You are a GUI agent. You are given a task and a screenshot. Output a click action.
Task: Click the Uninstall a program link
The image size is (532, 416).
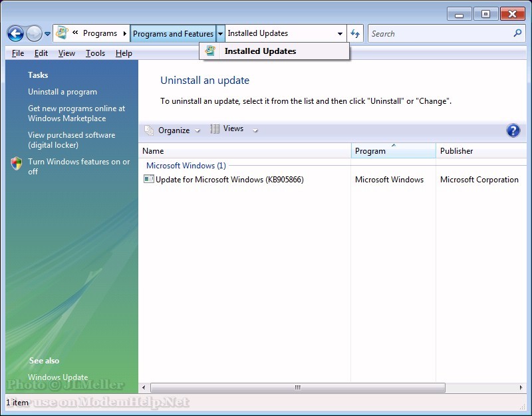click(63, 92)
